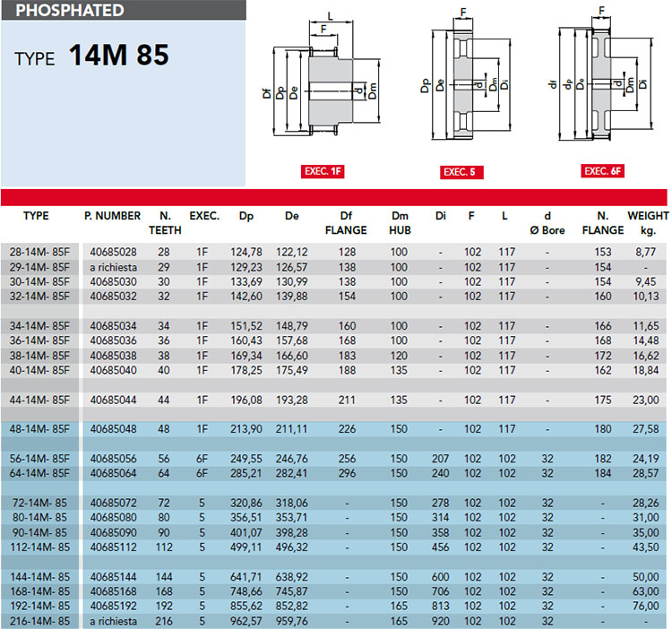Click the EXEC. 1F pulley diagram

click(x=322, y=75)
